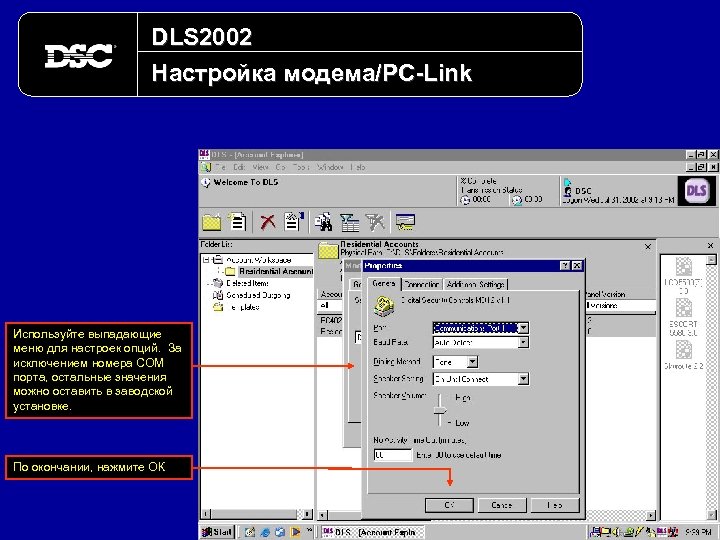Click the Templates folder icon in folder list
This screenshot has height=540, width=720.
[x=218, y=307]
